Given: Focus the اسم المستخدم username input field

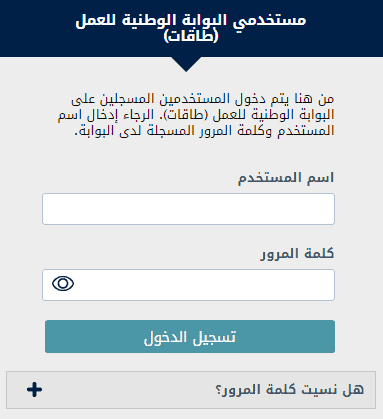Looking at the screenshot, I should [x=188, y=209].
